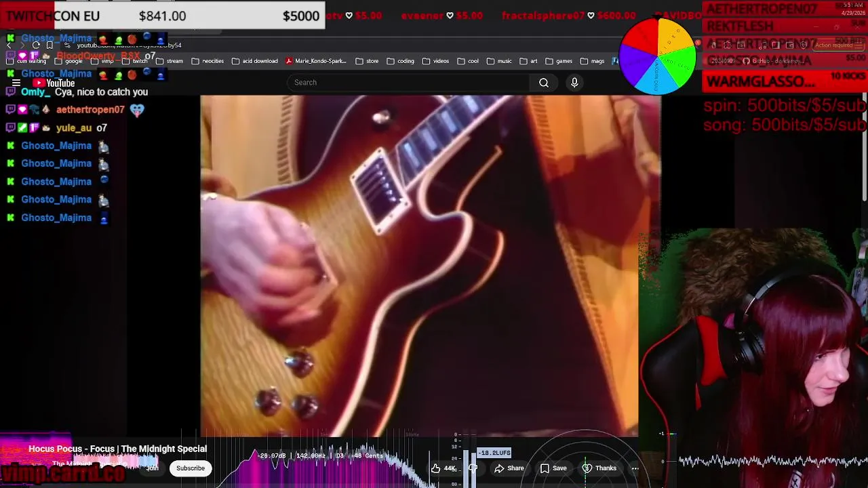Click the youtube.com address bar
Image resolution: width=868 pixels, height=488 pixels.
point(129,45)
